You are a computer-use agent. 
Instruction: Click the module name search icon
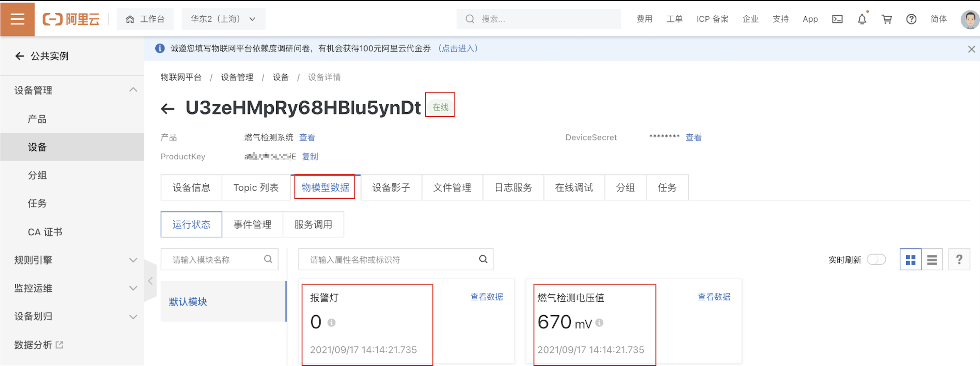268,259
